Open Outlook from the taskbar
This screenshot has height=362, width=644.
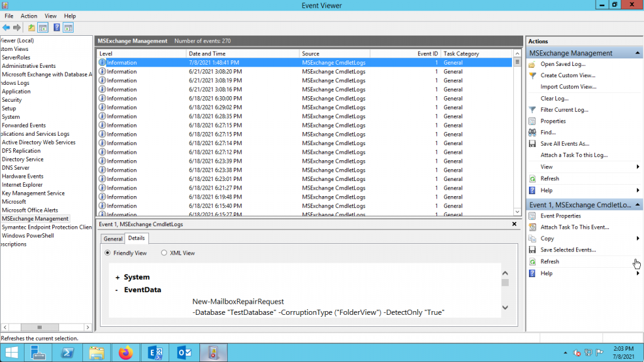click(184, 353)
